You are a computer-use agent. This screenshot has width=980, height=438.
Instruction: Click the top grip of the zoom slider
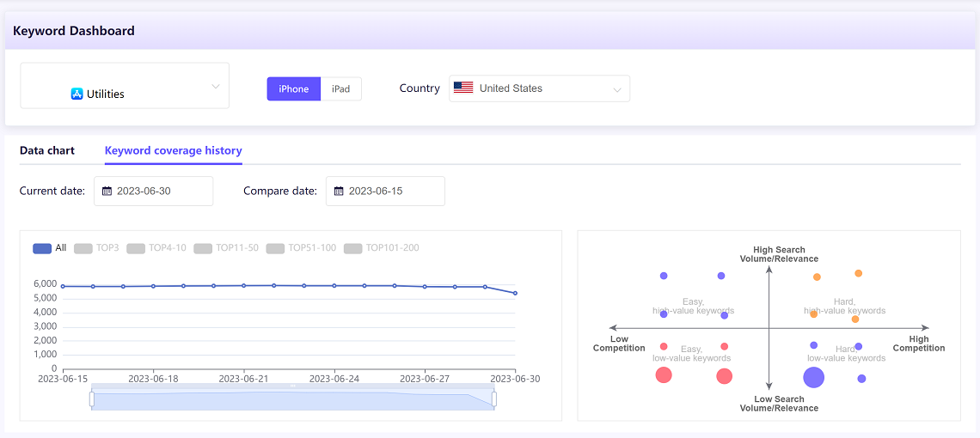click(292, 386)
